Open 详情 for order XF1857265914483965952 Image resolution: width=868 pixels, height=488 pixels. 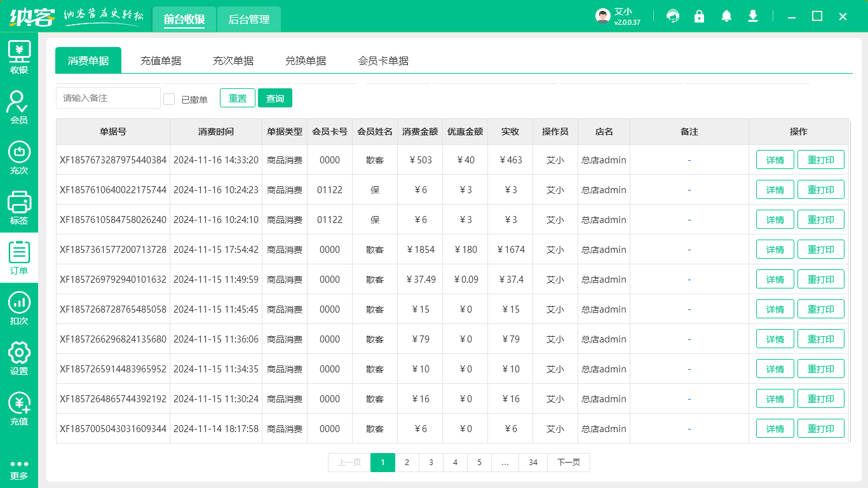tap(775, 369)
